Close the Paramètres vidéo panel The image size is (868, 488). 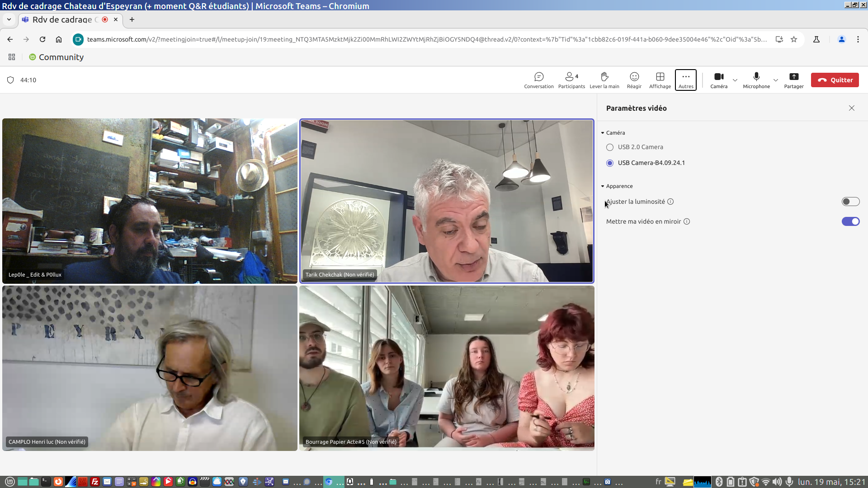852,108
